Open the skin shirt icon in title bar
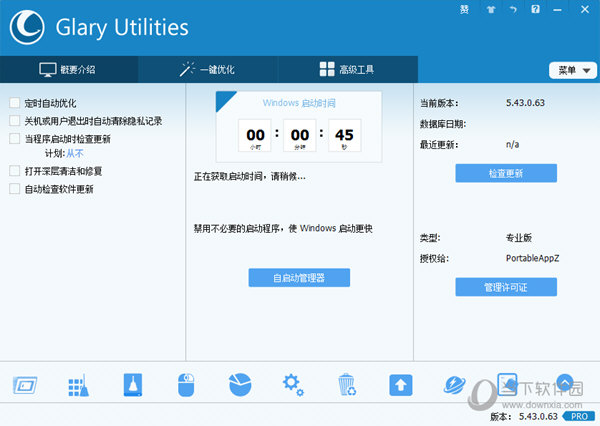The height and width of the screenshot is (426, 600). point(491,10)
